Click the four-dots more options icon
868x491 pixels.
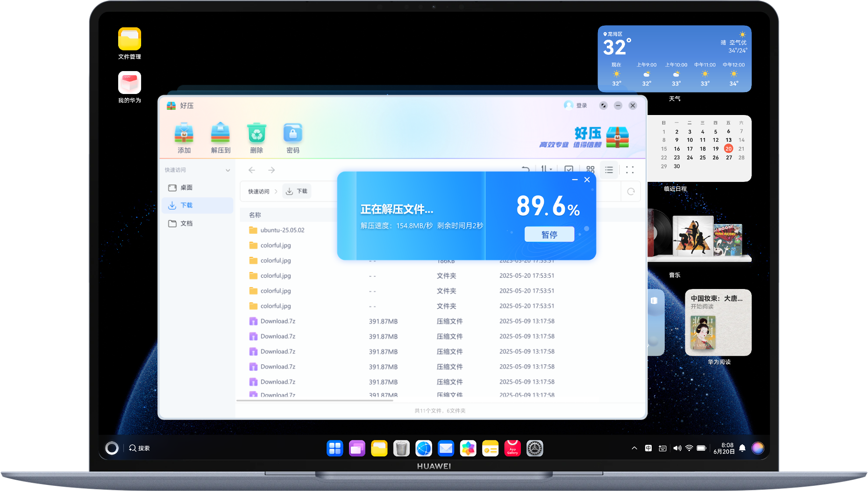coord(630,170)
